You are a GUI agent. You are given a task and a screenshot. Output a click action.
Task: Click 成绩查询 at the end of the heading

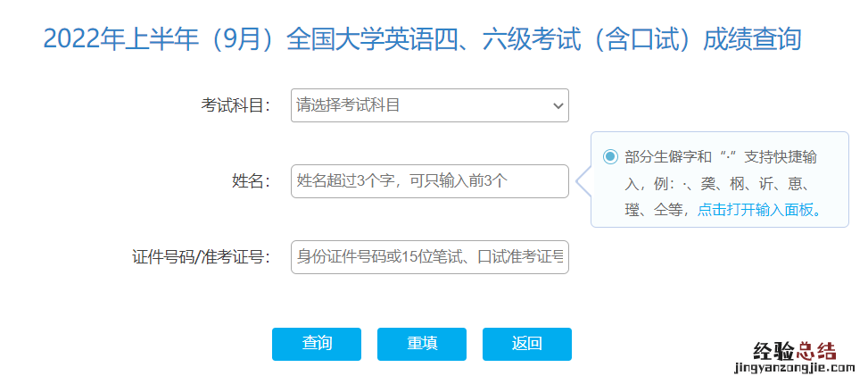(751, 40)
